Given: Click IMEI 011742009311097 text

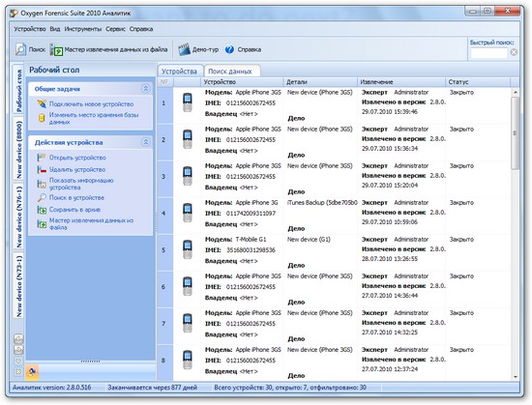Looking at the screenshot, I should coord(251,214).
